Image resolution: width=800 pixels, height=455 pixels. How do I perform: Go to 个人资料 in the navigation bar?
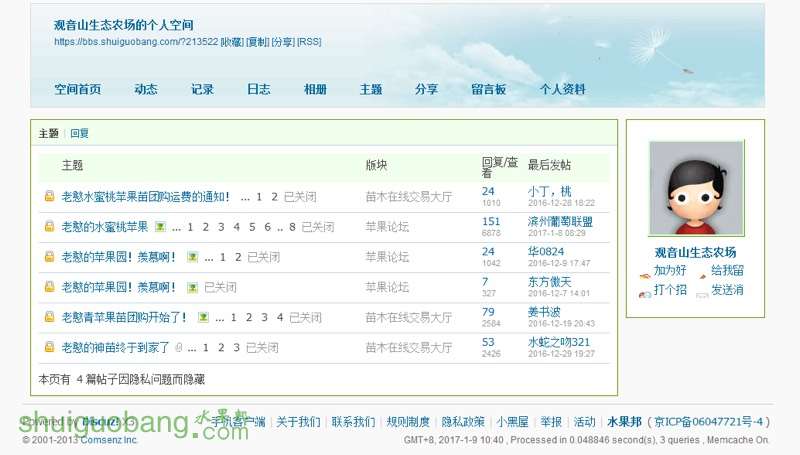point(562,89)
